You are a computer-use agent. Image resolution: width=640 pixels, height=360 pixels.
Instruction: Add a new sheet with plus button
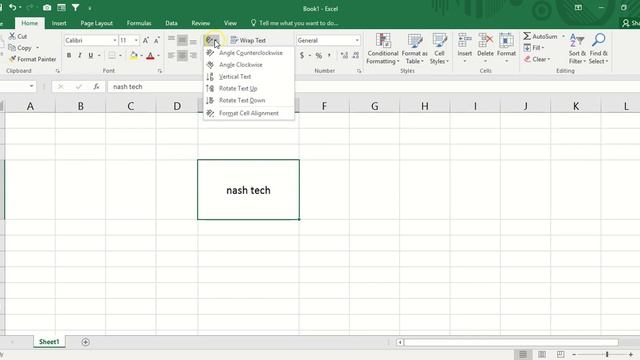85,342
